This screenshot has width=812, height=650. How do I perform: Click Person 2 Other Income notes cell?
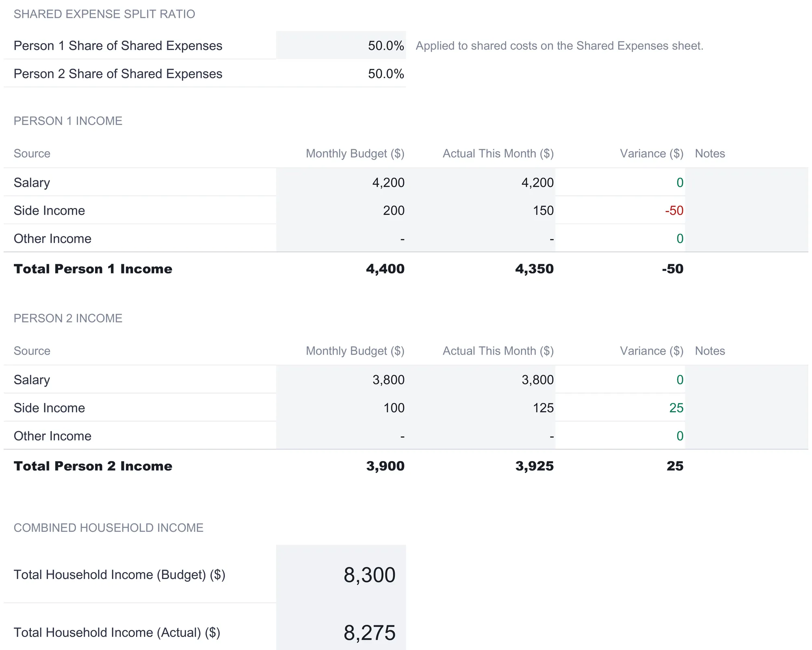point(747,435)
